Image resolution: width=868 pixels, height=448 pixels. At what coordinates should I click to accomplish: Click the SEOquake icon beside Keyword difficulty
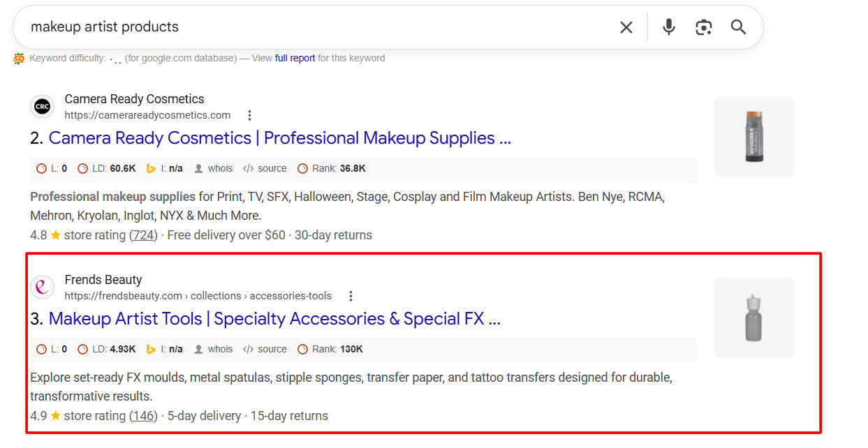point(19,59)
